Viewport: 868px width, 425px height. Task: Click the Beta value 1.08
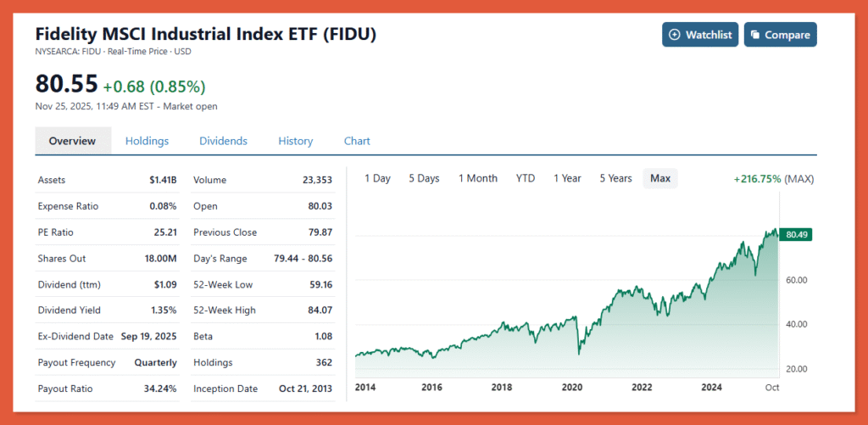click(x=323, y=336)
